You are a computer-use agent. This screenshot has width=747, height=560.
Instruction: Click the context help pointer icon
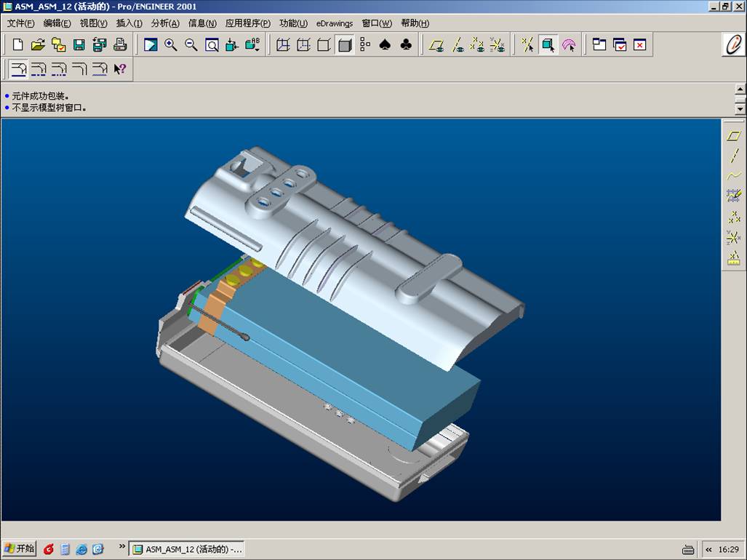coord(119,70)
